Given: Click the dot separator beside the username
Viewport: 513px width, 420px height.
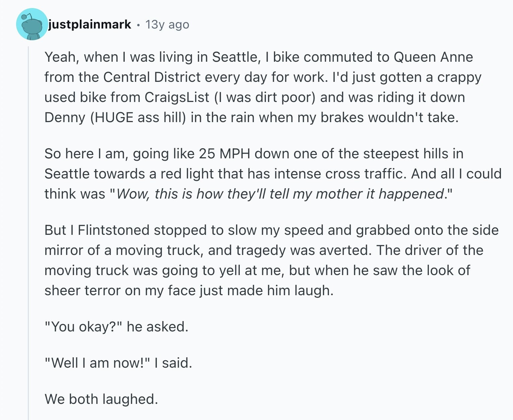Looking at the screenshot, I should click(138, 25).
